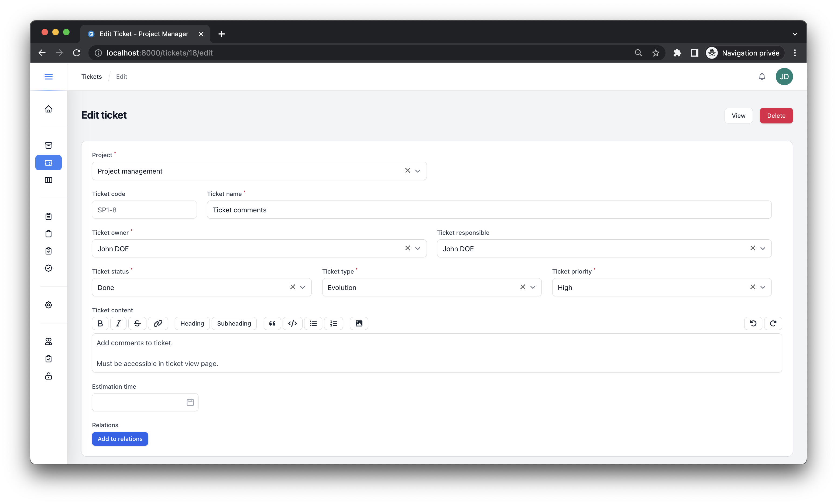This screenshot has height=504, width=837.
Task: Undo last edit in content editor
Action: (753, 323)
